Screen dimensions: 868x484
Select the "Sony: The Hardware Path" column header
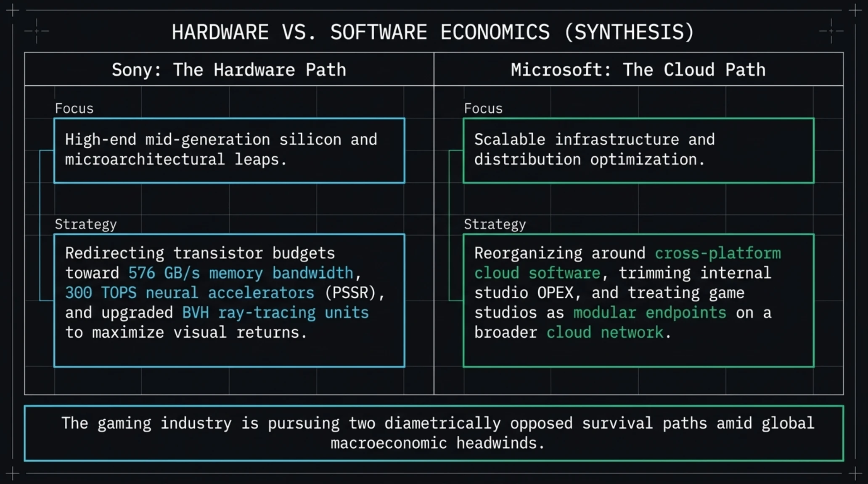pyautogui.click(x=229, y=70)
